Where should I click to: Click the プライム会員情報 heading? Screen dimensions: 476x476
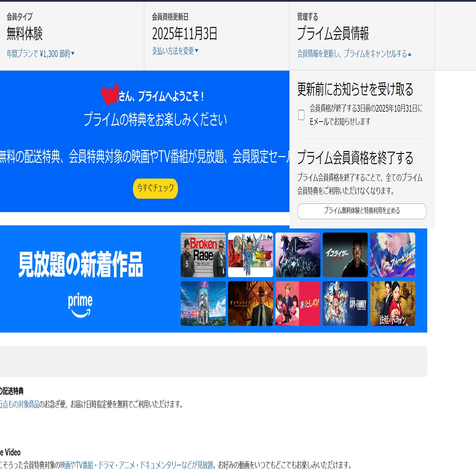(x=333, y=33)
